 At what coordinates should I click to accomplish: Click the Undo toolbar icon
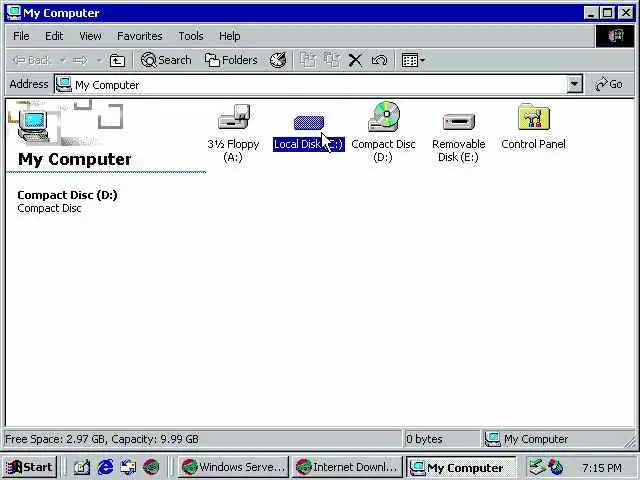379,60
